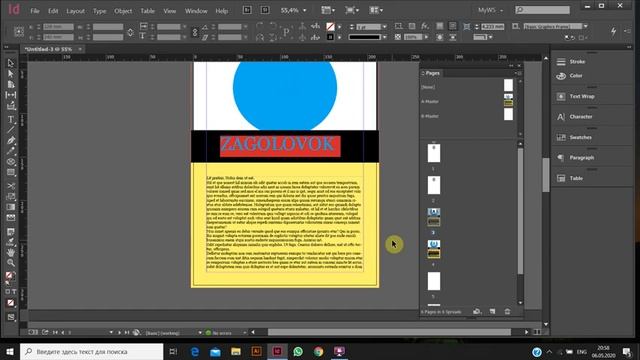This screenshot has width=640, height=360.
Task: Open the File menu
Action: tap(35, 11)
